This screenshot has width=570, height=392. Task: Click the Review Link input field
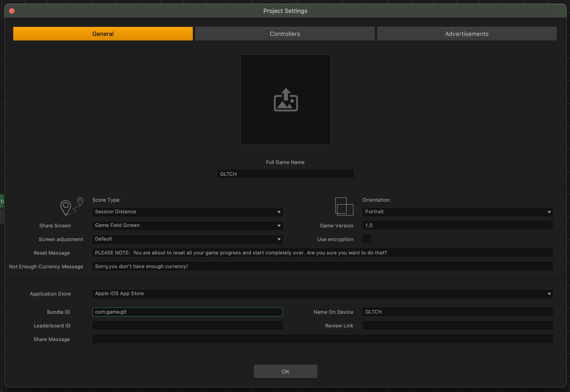click(457, 325)
